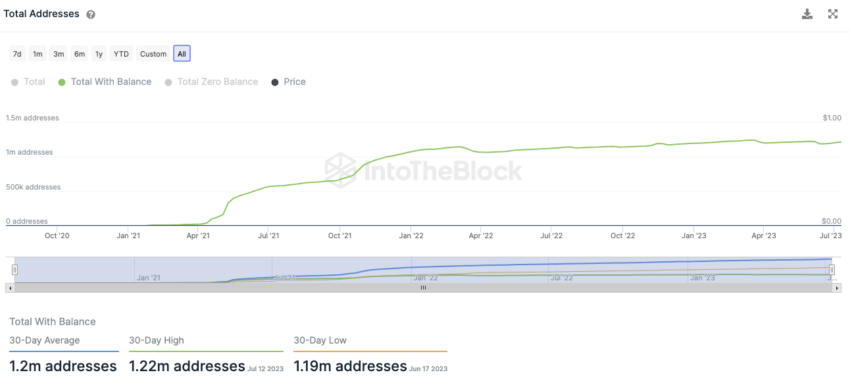Toggle Total With Balance legend item

pyautogui.click(x=105, y=82)
